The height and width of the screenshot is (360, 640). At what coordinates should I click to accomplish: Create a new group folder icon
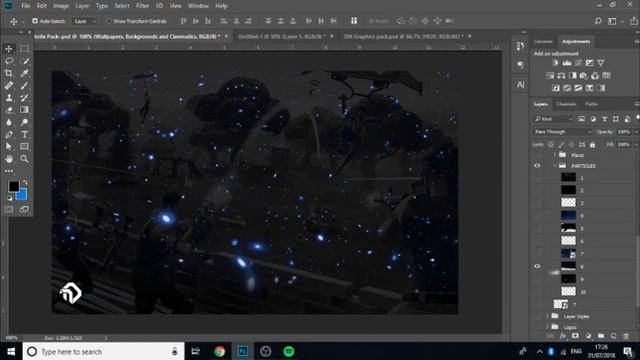coord(601,336)
